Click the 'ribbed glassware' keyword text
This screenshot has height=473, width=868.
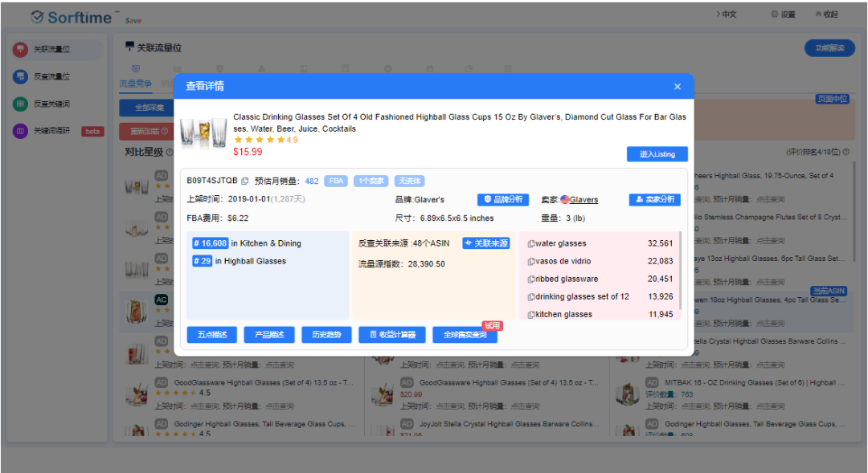pyautogui.click(x=567, y=279)
